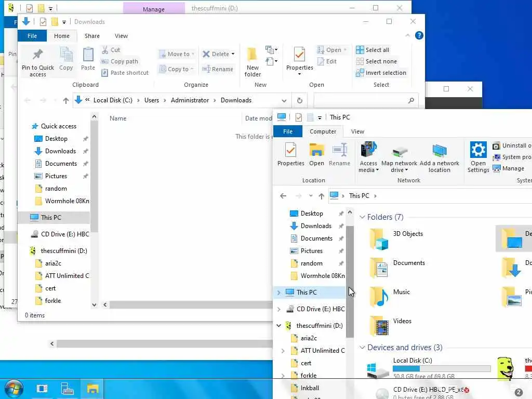
Task: Switch to the Share tab in Downloads window
Action: point(92,36)
